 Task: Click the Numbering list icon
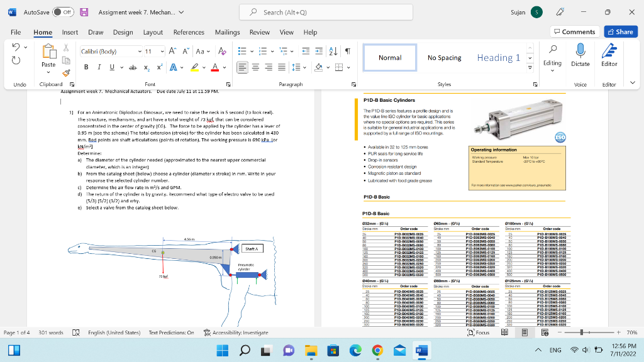click(x=263, y=52)
